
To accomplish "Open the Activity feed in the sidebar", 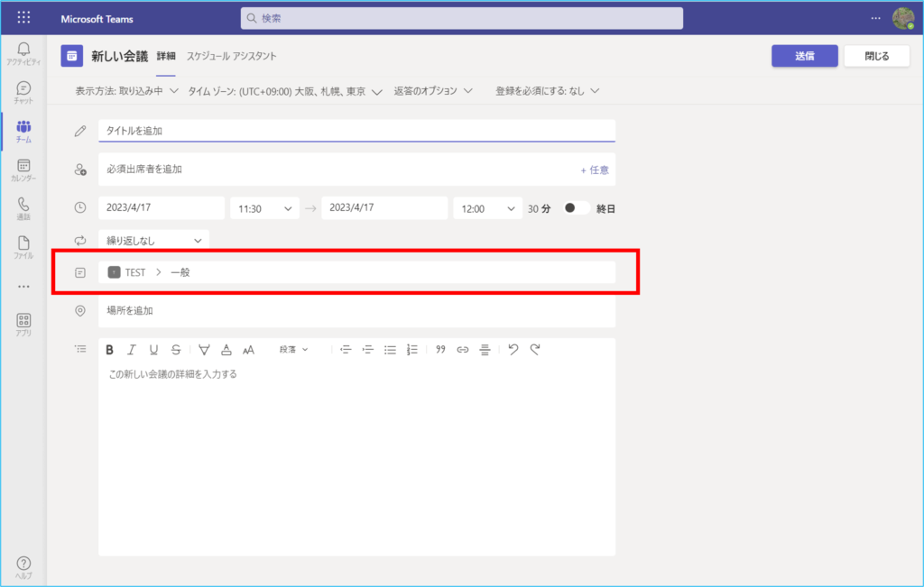I will [x=23, y=52].
